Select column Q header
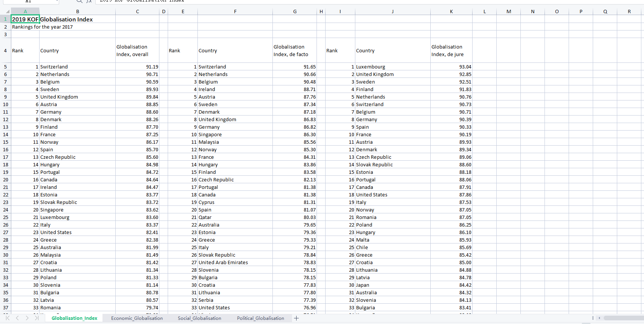Viewport: 644px width, 324px height. pos(605,11)
